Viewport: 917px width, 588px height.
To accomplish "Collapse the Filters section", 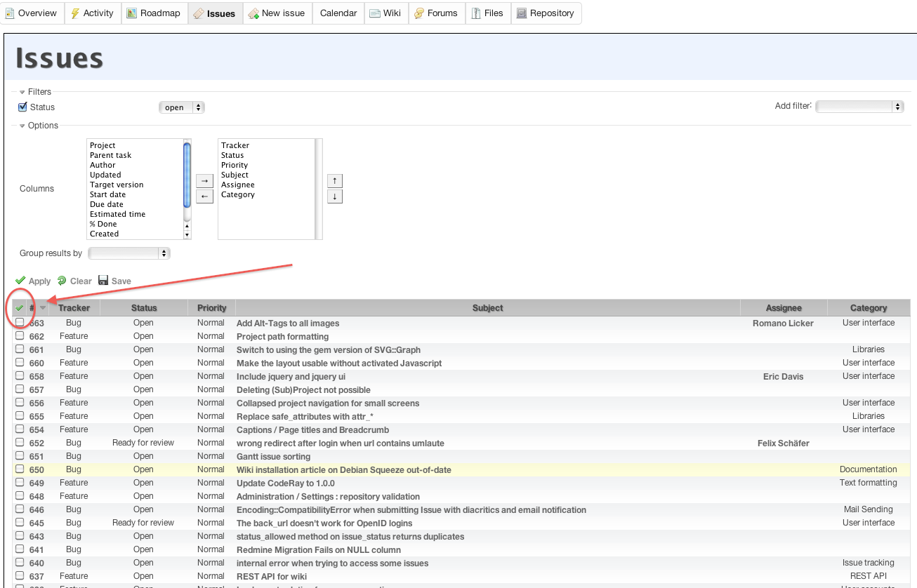I will [35, 92].
